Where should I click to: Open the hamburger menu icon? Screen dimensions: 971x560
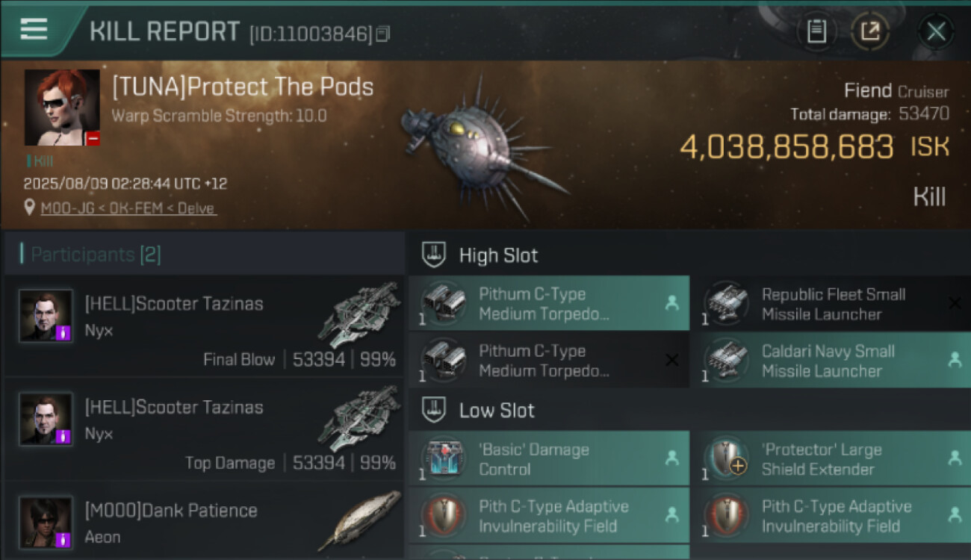[x=34, y=29]
